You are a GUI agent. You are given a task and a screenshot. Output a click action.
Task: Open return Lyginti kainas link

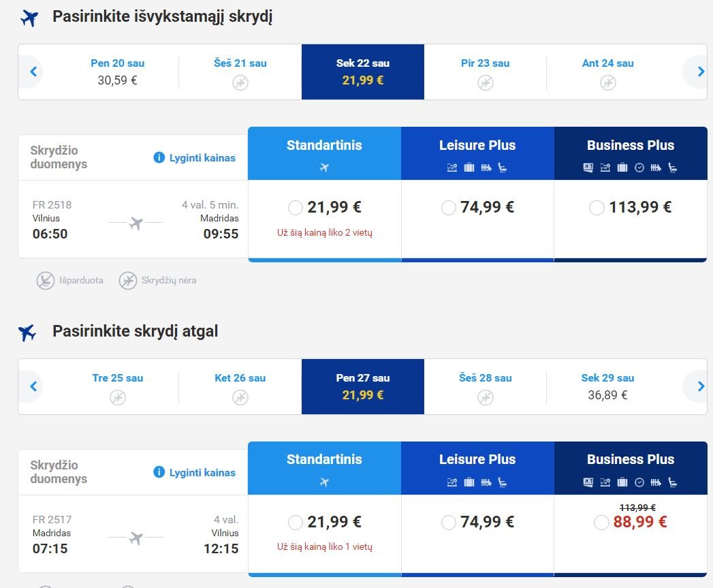pyautogui.click(x=202, y=472)
